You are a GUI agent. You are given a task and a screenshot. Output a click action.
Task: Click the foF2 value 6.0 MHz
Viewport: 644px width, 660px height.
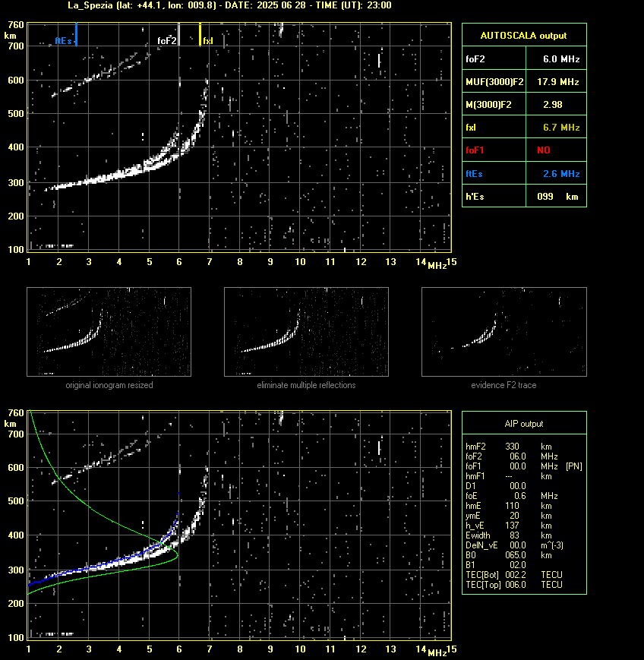(x=561, y=59)
